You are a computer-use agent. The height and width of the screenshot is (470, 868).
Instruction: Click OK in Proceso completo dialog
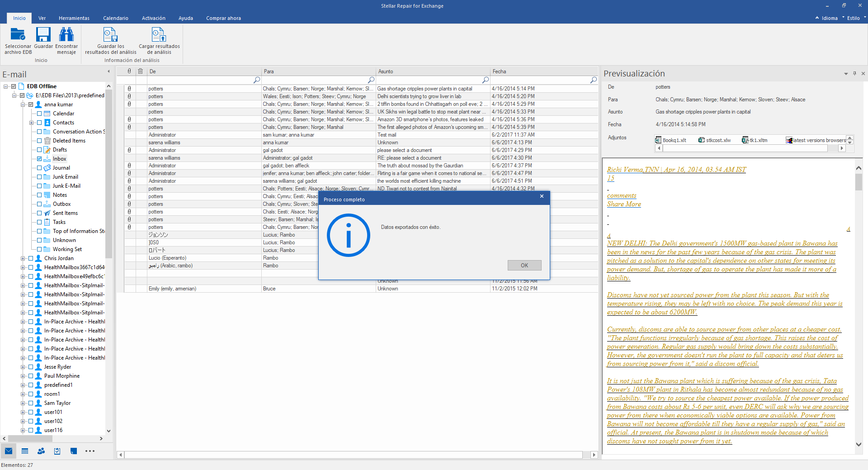click(x=524, y=265)
